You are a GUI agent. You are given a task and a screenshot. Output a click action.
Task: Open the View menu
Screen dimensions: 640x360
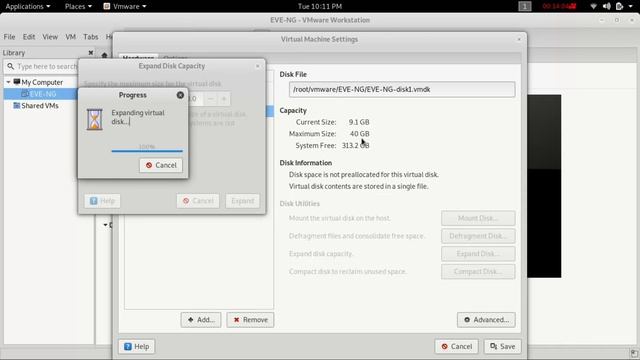(x=50, y=37)
